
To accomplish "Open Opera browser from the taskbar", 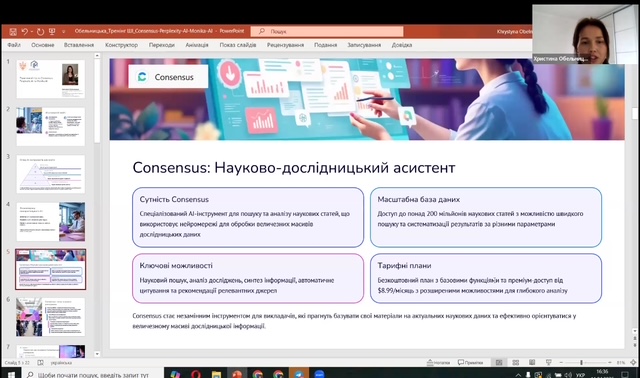I will (x=196, y=374).
